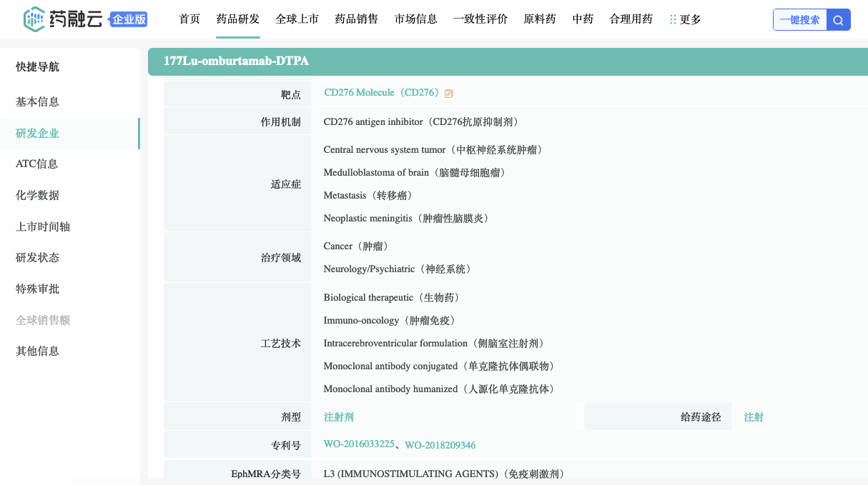The width and height of the screenshot is (868, 485).
Task: Click the Immuno-oncology technology entry
Action: point(390,321)
